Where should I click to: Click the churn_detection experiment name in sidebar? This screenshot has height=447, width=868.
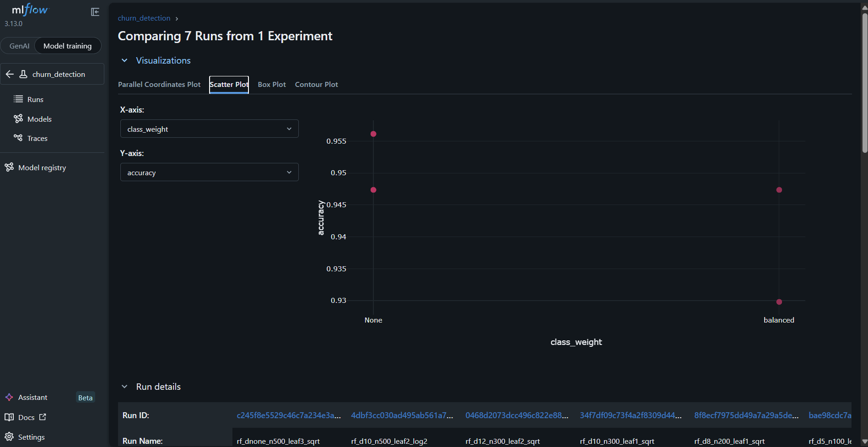pyautogui.click(x=59, y=74)
